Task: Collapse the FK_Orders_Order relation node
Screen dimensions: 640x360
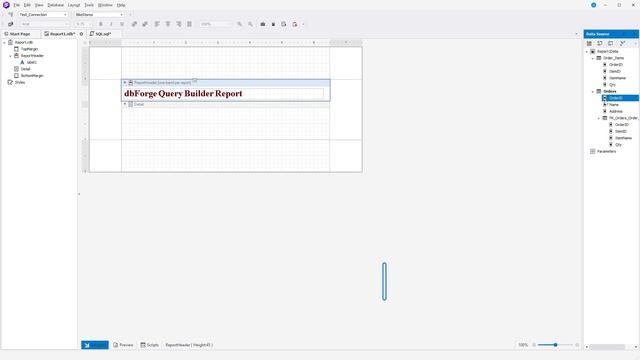Action: [599, 118]
